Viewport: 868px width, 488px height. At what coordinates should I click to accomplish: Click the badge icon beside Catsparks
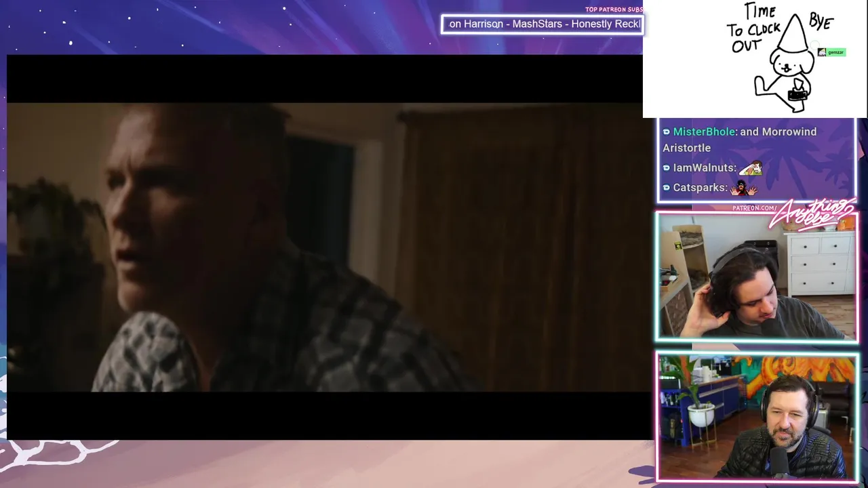pyautogui.click(x=666, y=188)
